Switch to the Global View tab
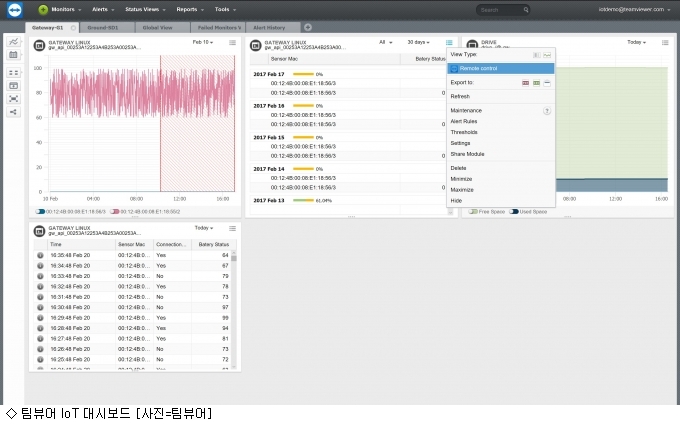The image size is (680, 425). [x=163, y=27]
